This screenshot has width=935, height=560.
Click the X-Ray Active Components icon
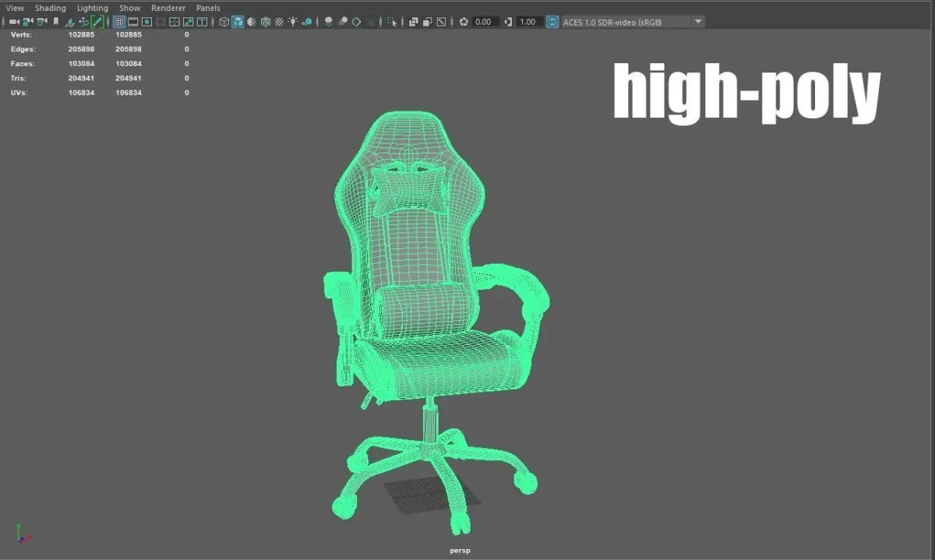point(427,22)
